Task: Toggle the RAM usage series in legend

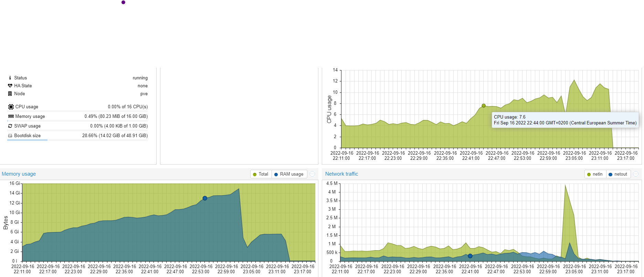Action: click(x=289, y=174)
